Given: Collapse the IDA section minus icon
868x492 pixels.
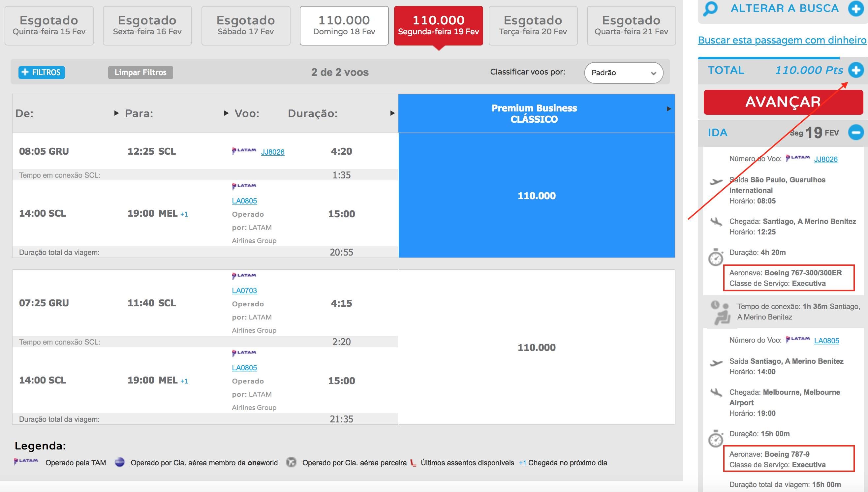Looking at the screenshot, I should tap(856, 133).
